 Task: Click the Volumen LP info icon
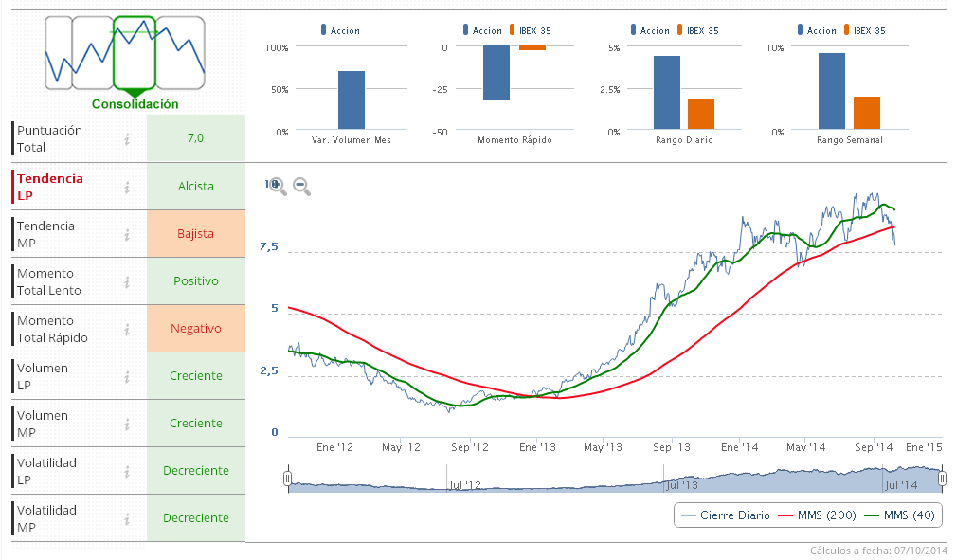[x=126, y=376]
